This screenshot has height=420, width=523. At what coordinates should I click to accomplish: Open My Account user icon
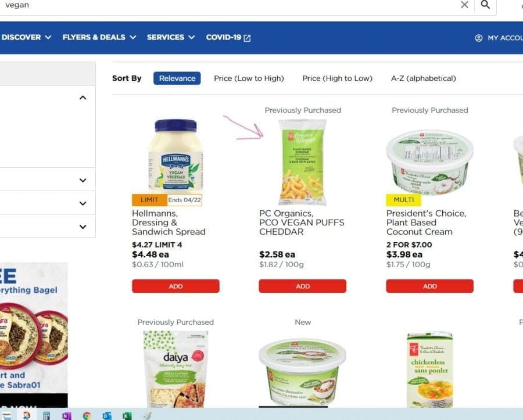click(479, 38)
